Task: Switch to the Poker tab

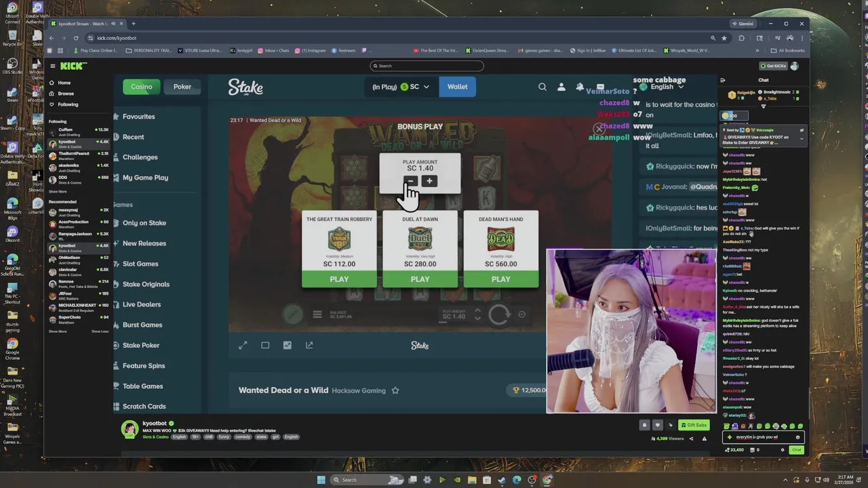Action: point(182,87)
